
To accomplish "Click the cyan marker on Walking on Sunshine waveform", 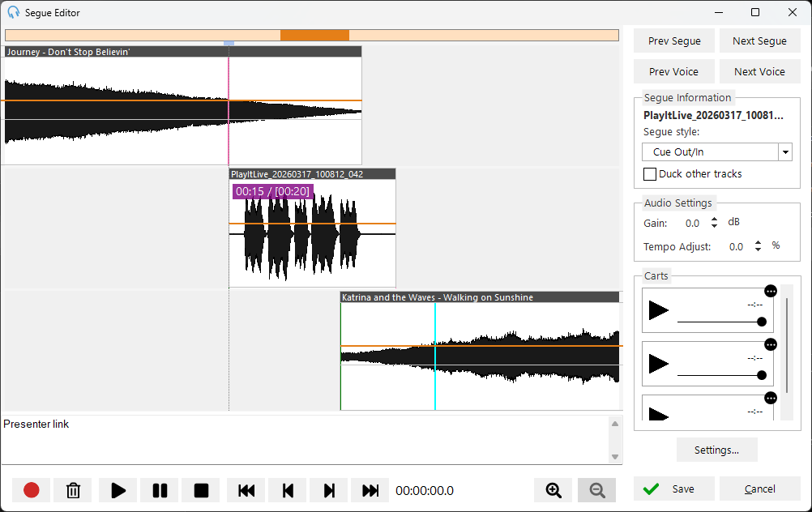I will [x=435, y=356].
